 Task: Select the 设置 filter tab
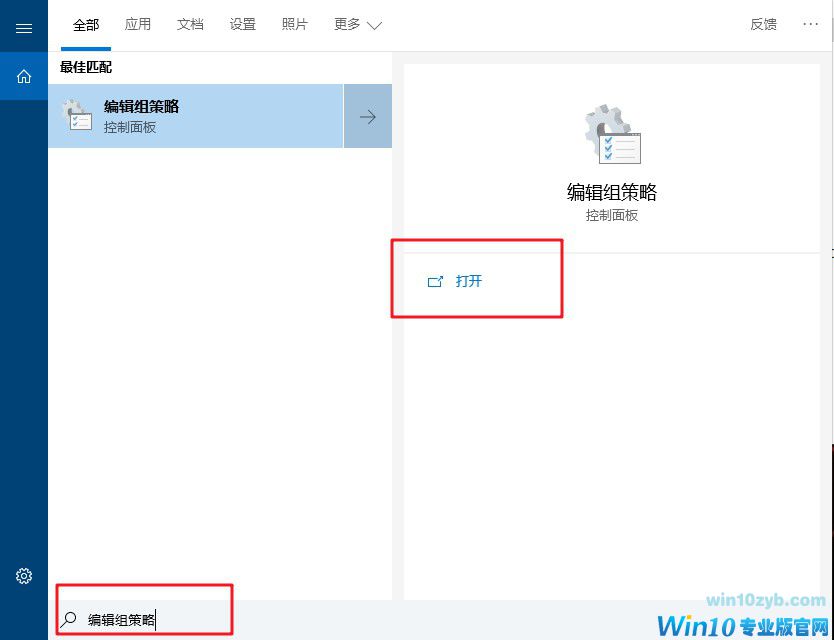click(x=243, y=24)
